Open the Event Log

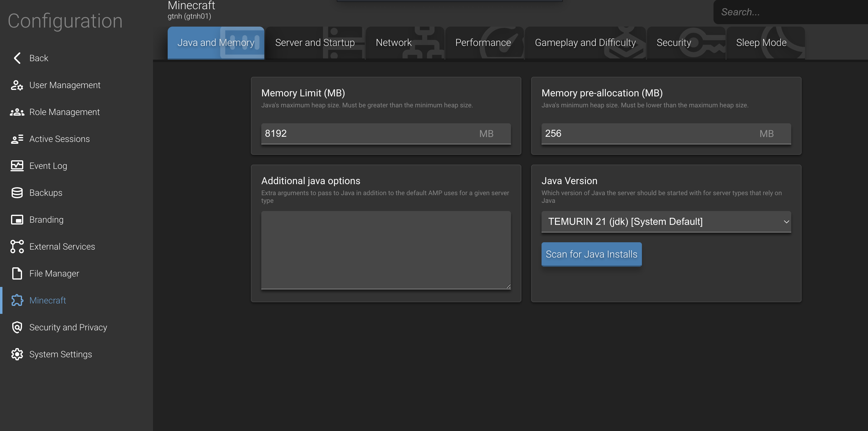tap(76, 166)
